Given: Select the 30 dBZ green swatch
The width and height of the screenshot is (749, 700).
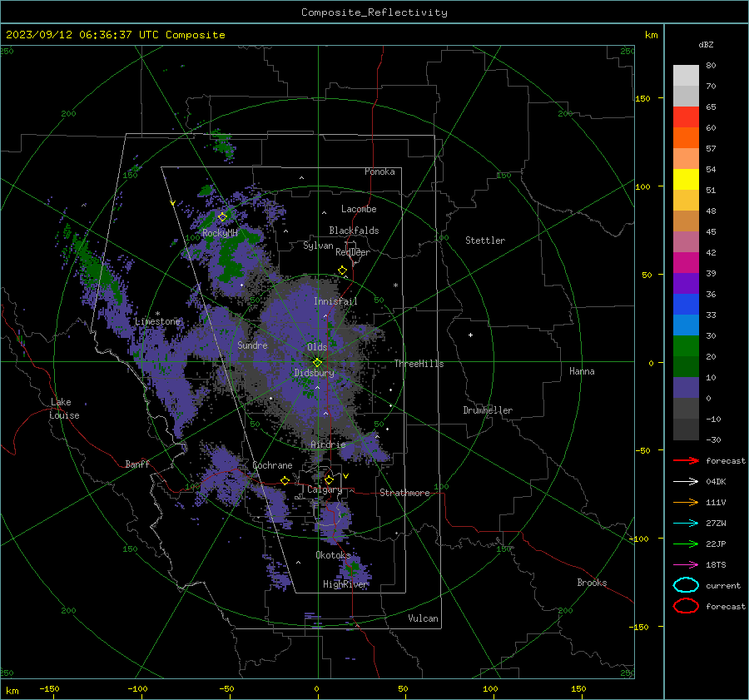Looking at the screenshot, I should point(686,345).
